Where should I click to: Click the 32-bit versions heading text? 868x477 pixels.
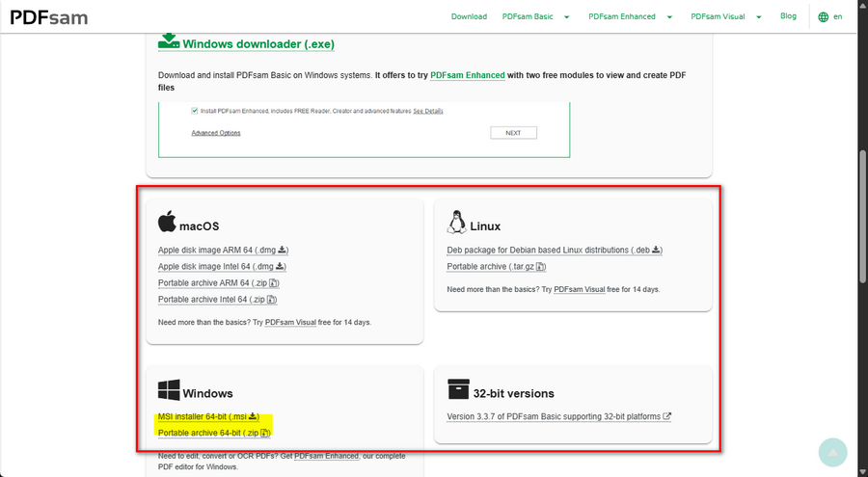pyautogui.click(x=513, y=393)
